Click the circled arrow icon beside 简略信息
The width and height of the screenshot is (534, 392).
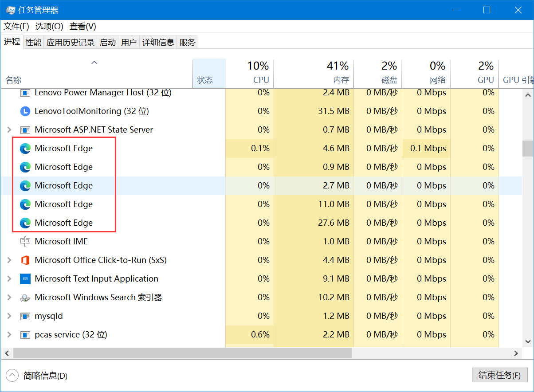point(12,376)
